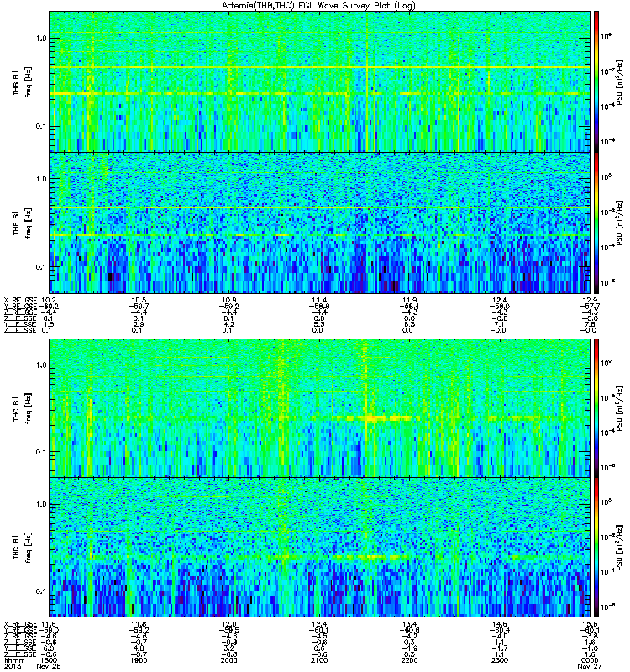Click the '0.1' frequency tick of the THB B∥ panel
Viewport: 630px width, 672px height.
coord(41,267)
